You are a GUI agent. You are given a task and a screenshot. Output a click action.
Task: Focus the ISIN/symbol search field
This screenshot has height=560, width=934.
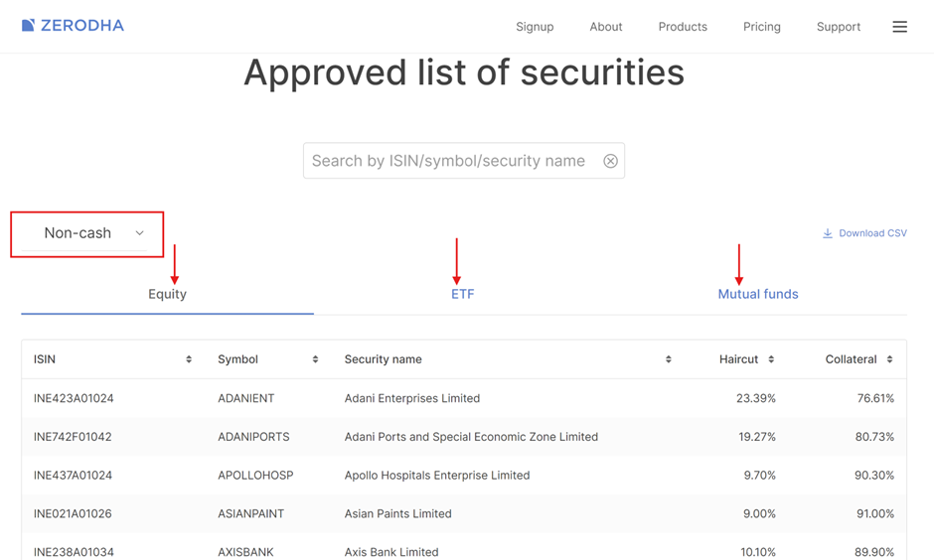click(x=453, y=161)
